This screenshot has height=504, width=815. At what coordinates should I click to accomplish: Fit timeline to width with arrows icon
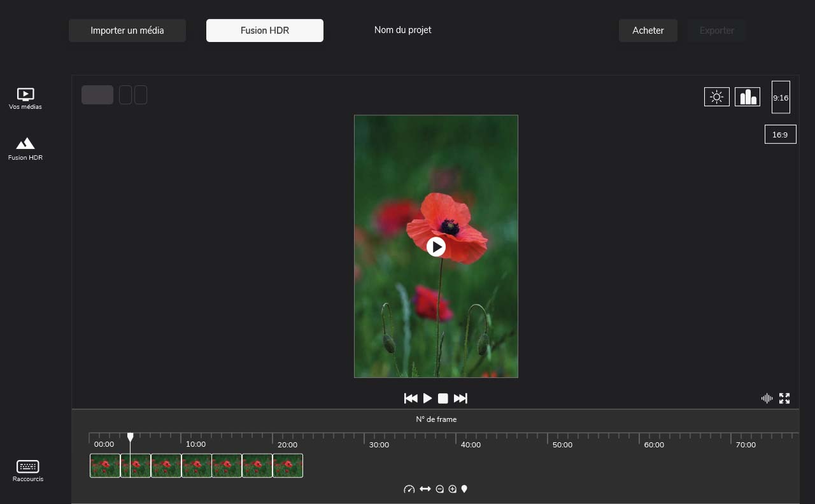pos(425,489)
